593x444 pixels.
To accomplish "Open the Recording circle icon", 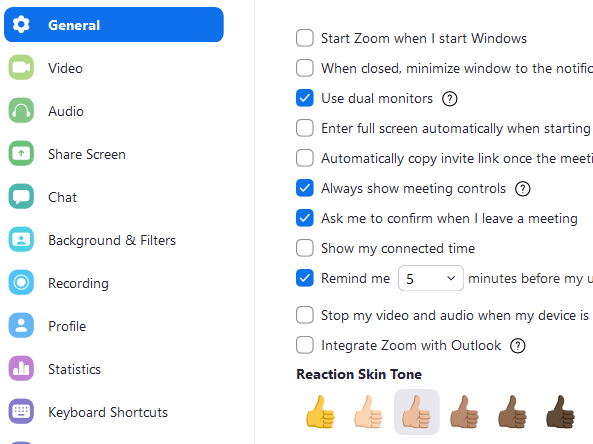I will [x=21, y=283].
